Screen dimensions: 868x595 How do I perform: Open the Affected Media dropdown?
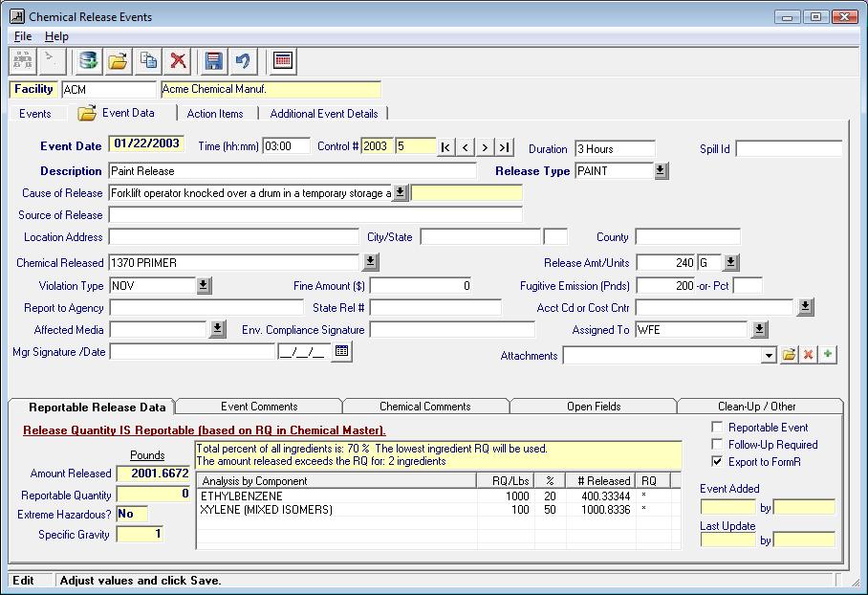tap(218, 329)
